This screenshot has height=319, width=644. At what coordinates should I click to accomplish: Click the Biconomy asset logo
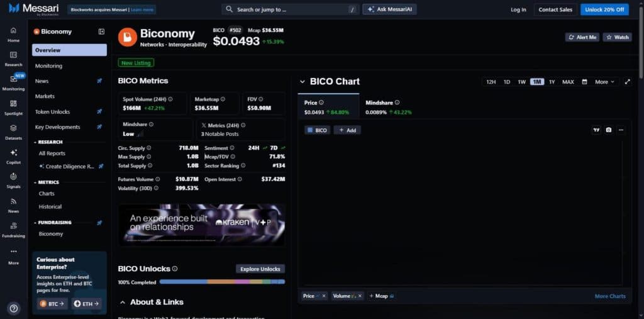point(127,37)
